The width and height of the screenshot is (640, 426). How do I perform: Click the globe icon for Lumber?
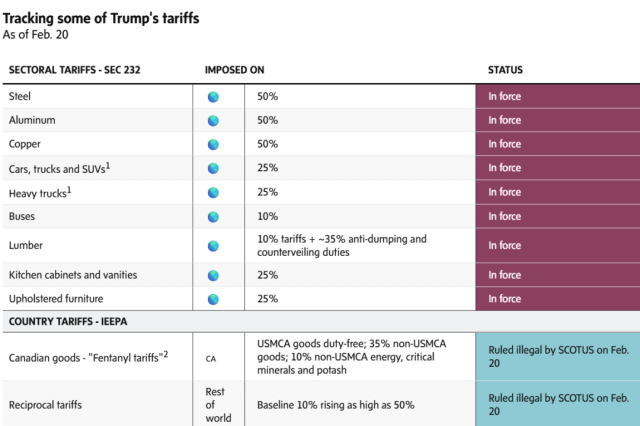[x=212, y=245]
